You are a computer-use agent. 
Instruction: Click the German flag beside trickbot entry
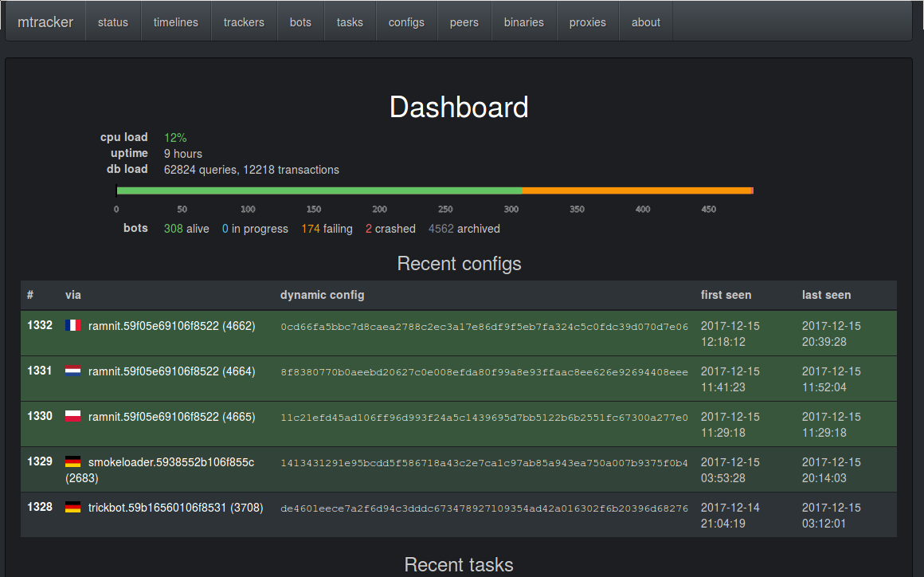[73, 508]
